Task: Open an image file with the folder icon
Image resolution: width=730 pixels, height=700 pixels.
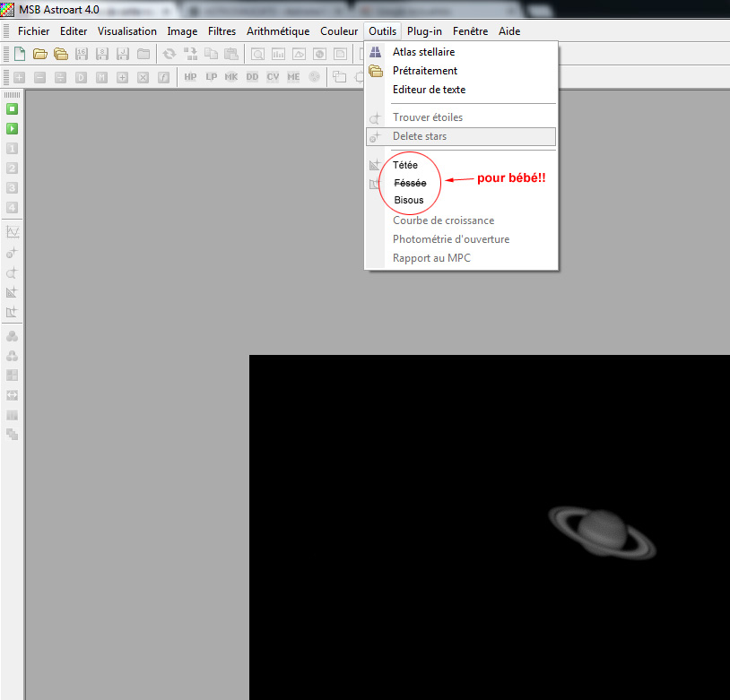Action: (x=39, y=54)
